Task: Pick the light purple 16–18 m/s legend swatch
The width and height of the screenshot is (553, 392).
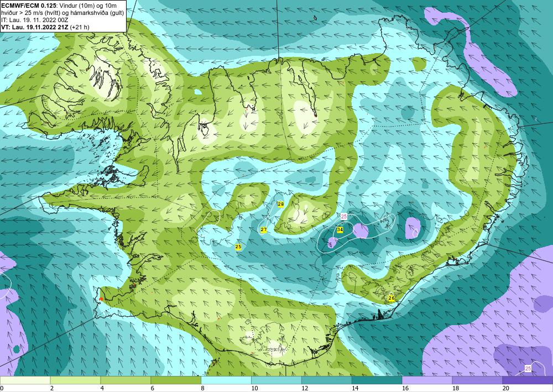Action: [x=427, y=380]
